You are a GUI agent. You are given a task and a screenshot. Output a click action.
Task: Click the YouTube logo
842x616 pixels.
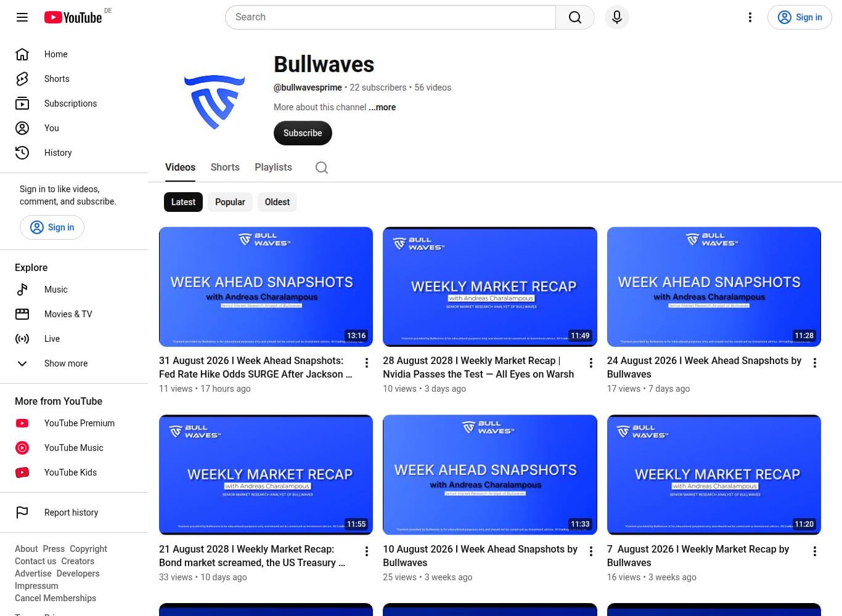[x=73, y=17]
